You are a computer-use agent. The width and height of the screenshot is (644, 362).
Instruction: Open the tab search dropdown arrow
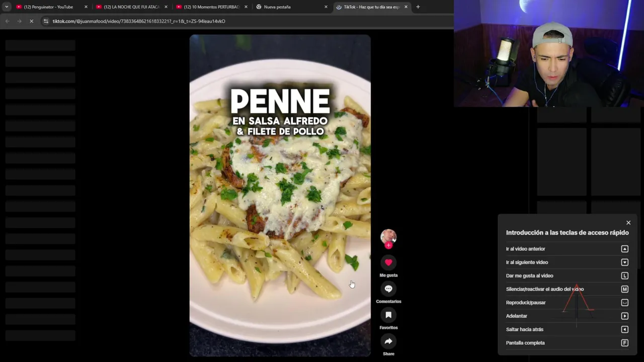[x=7, y=7]
